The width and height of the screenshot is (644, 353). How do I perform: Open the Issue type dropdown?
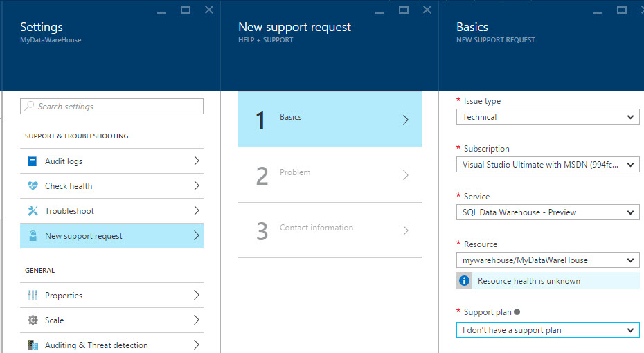click(x=547, y=117)
